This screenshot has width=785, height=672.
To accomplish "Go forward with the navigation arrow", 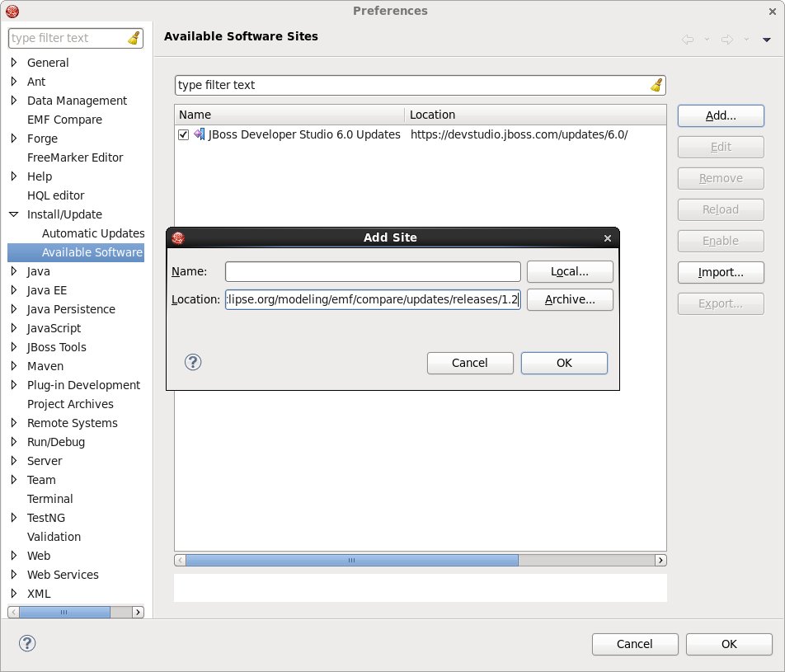I will [727, 39].
